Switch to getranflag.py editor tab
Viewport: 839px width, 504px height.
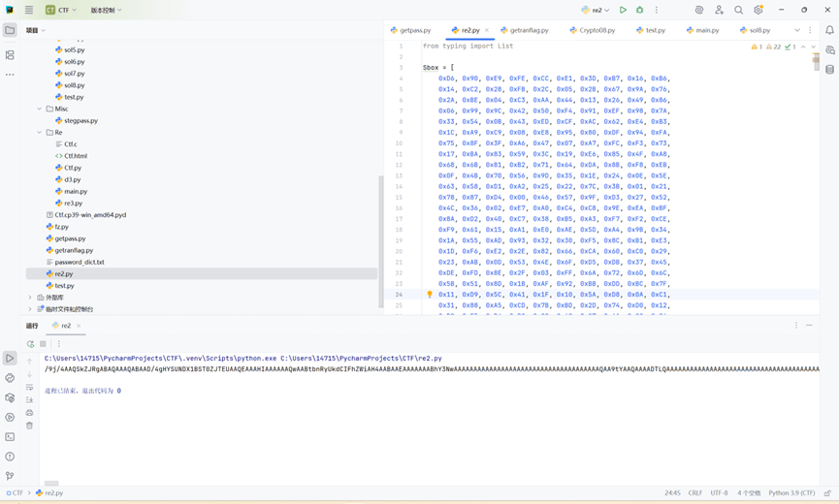525,30
